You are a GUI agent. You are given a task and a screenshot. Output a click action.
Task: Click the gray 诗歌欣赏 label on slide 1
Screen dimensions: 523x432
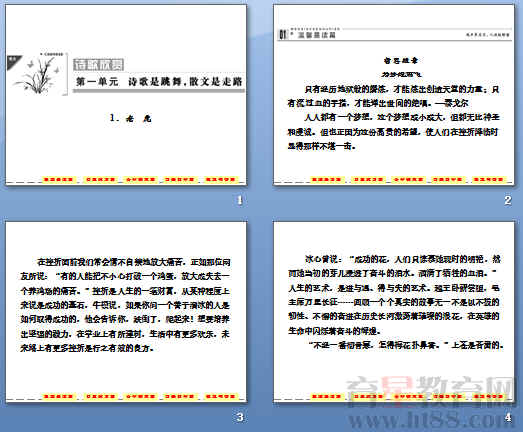98,65
